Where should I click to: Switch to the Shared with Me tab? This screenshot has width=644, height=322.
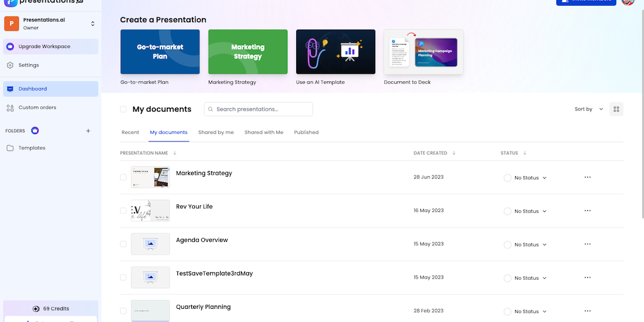click(264, 133)
